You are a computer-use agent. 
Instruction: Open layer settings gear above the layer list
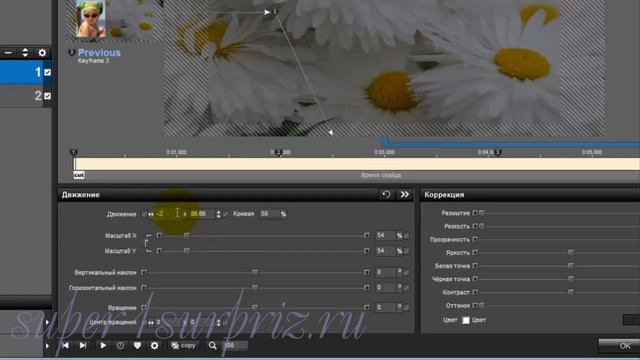42,53
